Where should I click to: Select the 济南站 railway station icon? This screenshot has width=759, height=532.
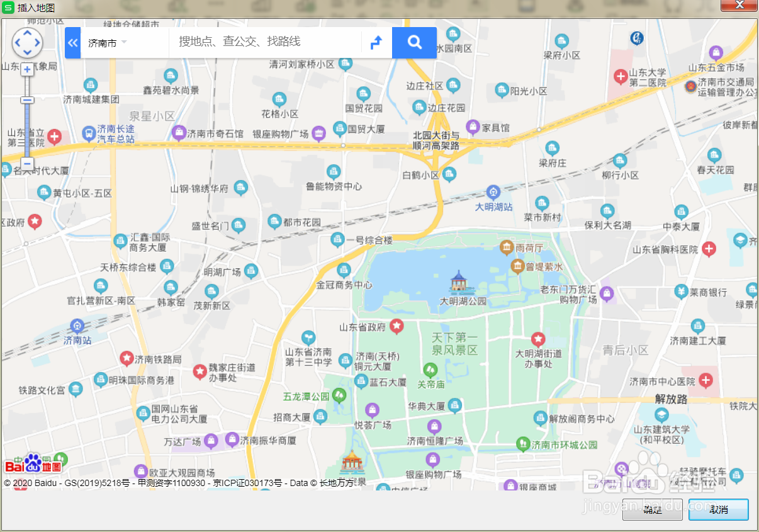pyautogui.click(x=77, y=326)
